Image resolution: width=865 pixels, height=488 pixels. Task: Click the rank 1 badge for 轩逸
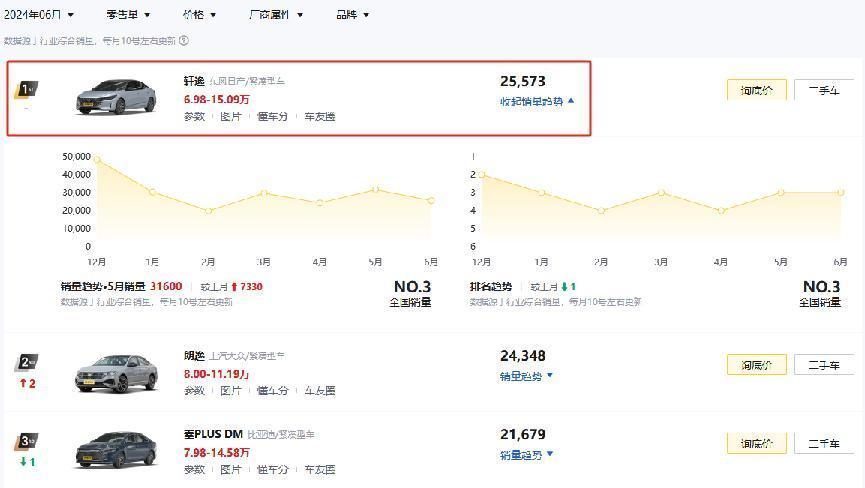(27, 90)
